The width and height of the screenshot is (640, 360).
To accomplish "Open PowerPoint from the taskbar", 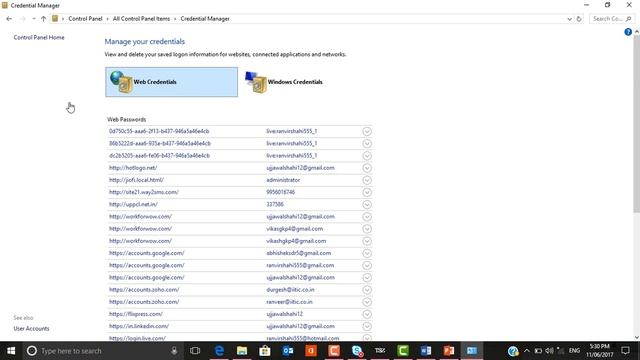I will point(449,351).
